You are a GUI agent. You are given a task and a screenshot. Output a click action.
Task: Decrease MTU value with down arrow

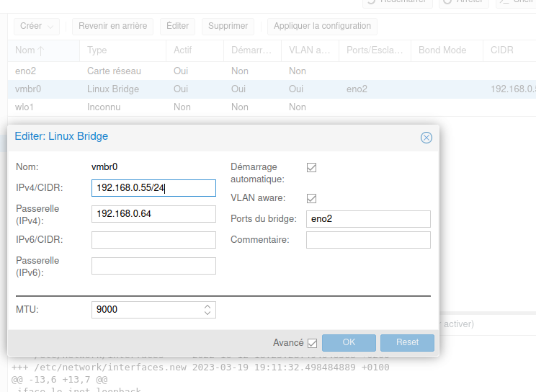[x=207, y=313]
